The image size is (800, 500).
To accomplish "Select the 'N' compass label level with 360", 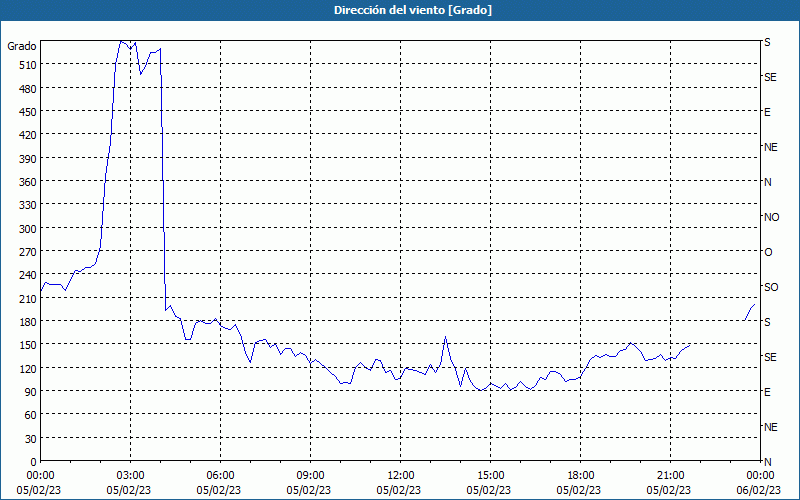I will pyautogui.click(x=768, y=182).
